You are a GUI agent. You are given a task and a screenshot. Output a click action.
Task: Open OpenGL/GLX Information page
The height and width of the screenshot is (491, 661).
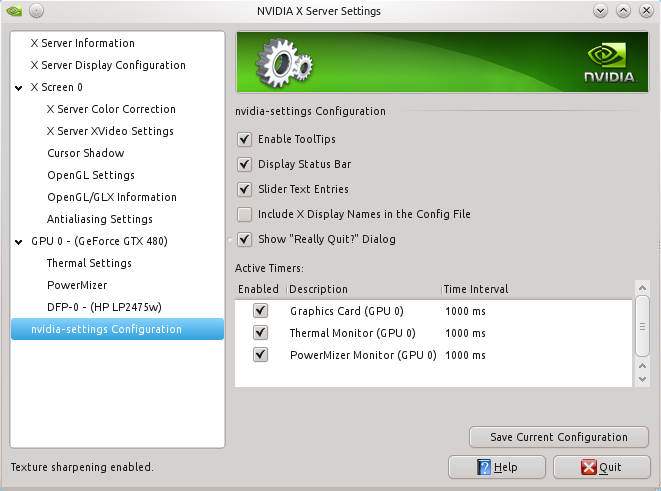(112, 197)
